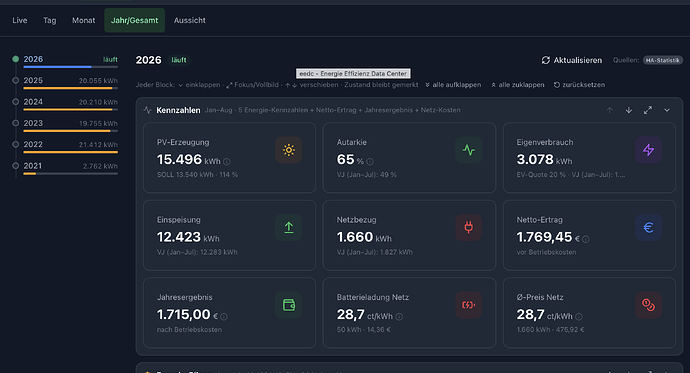
Task: Click the plug icon in Netzbezug card
Action: [x=469, y=227]
